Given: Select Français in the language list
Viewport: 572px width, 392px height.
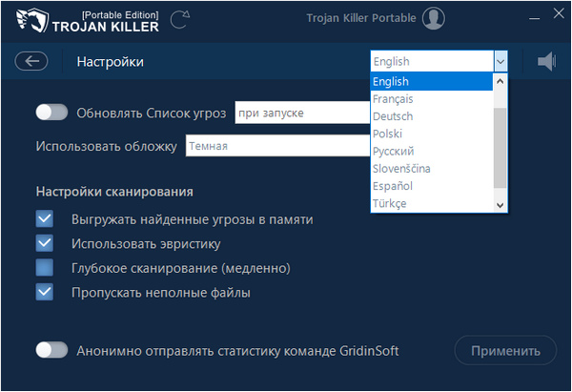Looking at the screenshot, I should coord(432,99).
